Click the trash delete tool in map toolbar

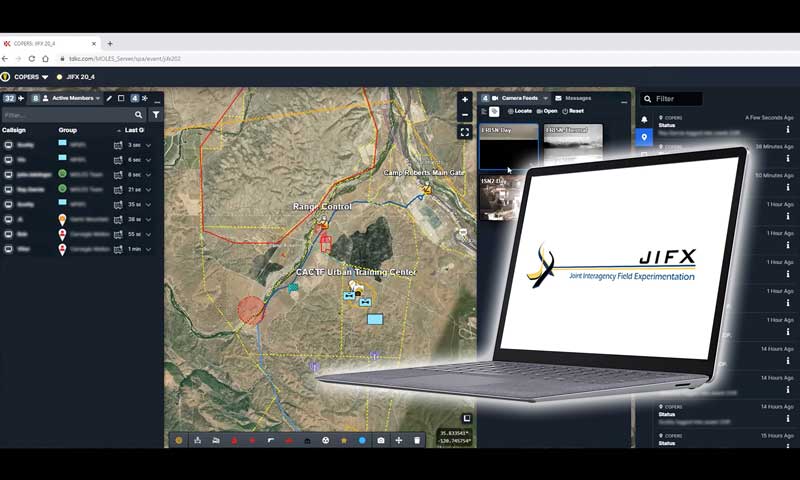(x=417, y=440)
